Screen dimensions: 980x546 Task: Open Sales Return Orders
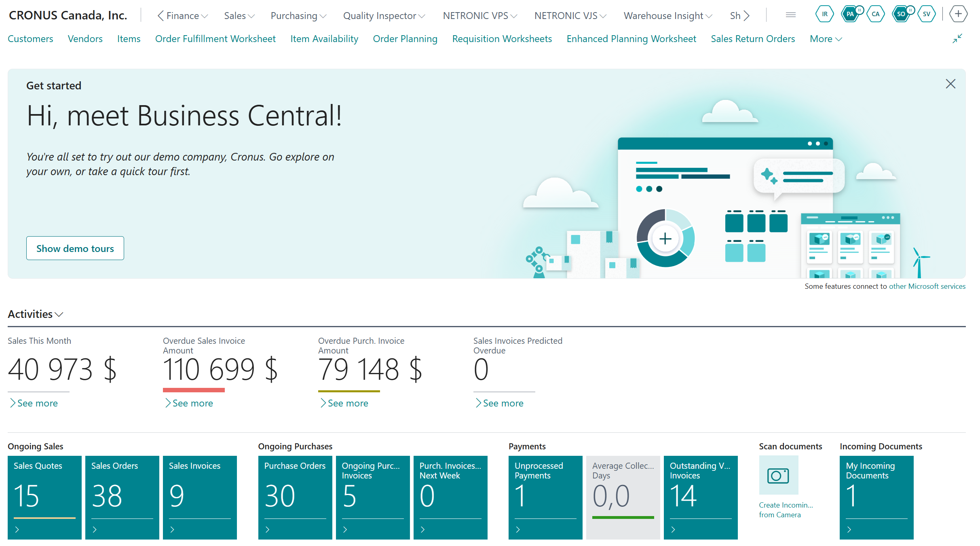pos(753,39)
